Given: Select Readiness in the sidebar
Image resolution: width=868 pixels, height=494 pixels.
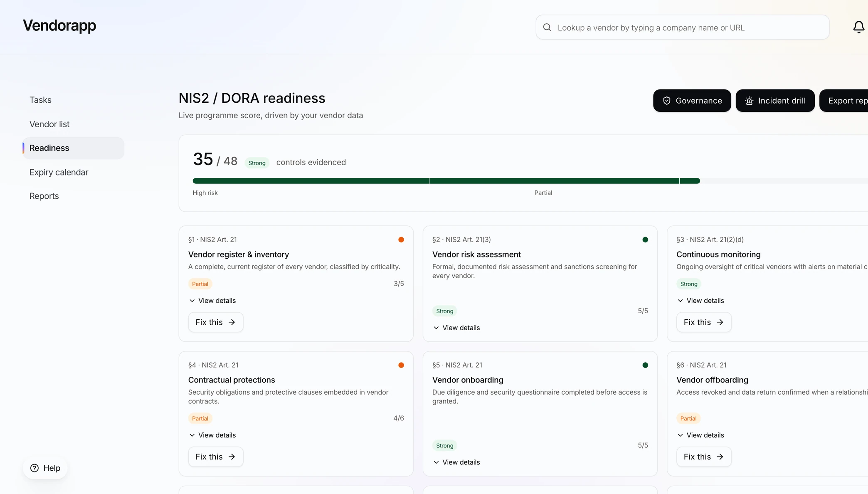Looking at the screenshot, I should click(73, 148).
